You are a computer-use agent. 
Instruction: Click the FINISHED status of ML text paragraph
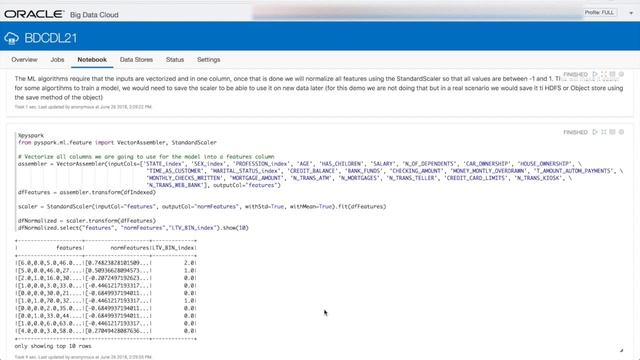pyautogui.click(x=576, y=74)
